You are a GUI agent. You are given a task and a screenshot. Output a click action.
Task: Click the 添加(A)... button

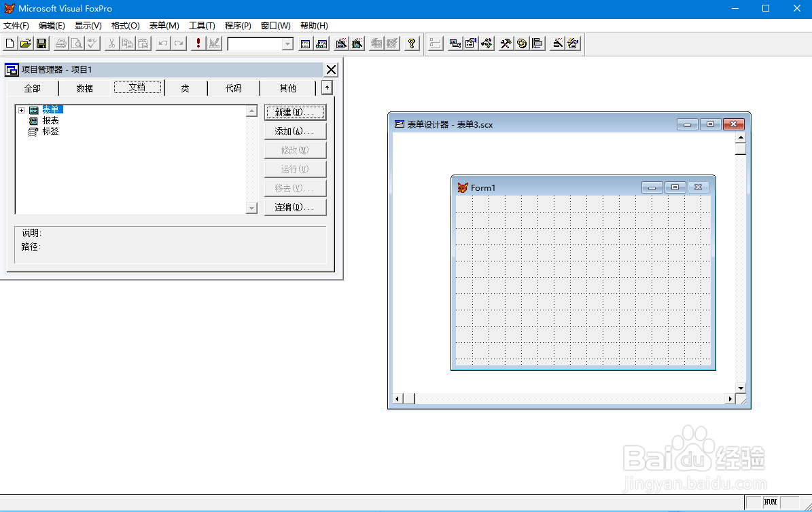[x=295, y=132]
